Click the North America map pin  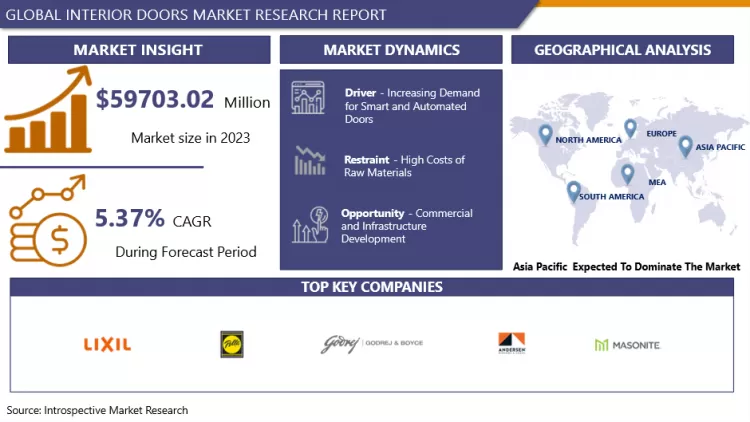[545, 135]
